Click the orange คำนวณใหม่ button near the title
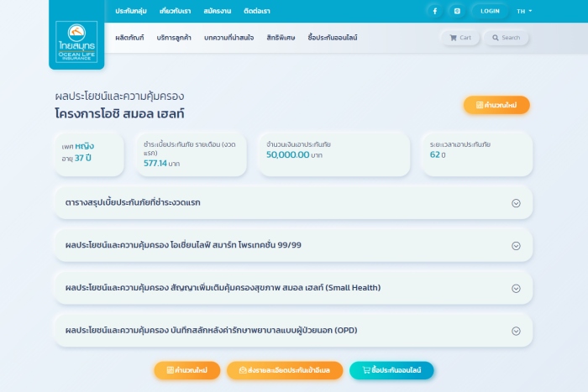 point(496,105)
